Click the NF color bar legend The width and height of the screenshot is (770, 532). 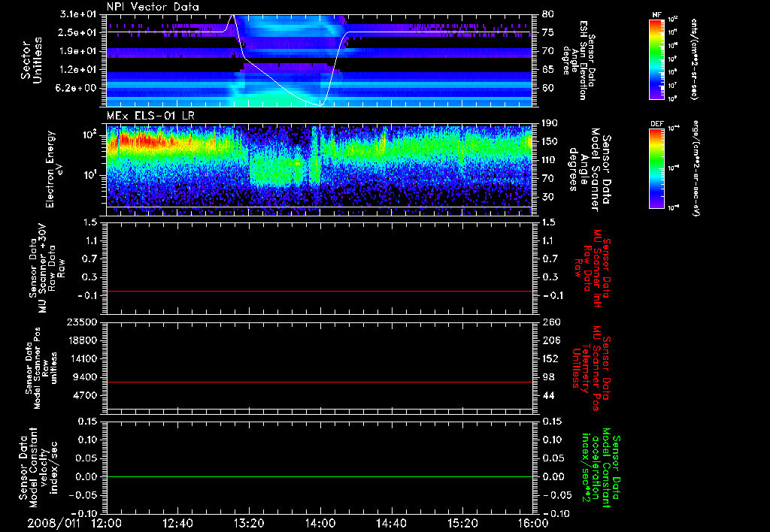[657, 59]
